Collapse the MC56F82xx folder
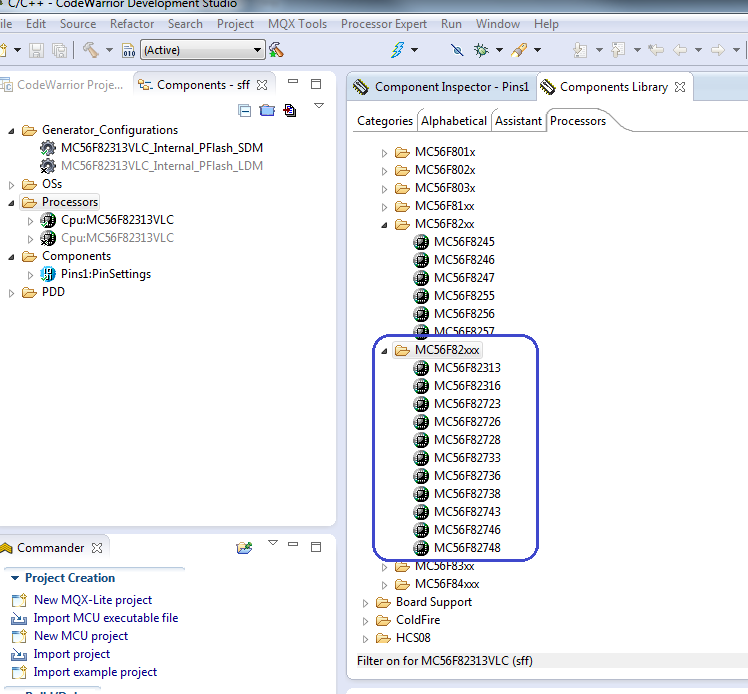This screenshot has width=748, height=694. point(384,225)
